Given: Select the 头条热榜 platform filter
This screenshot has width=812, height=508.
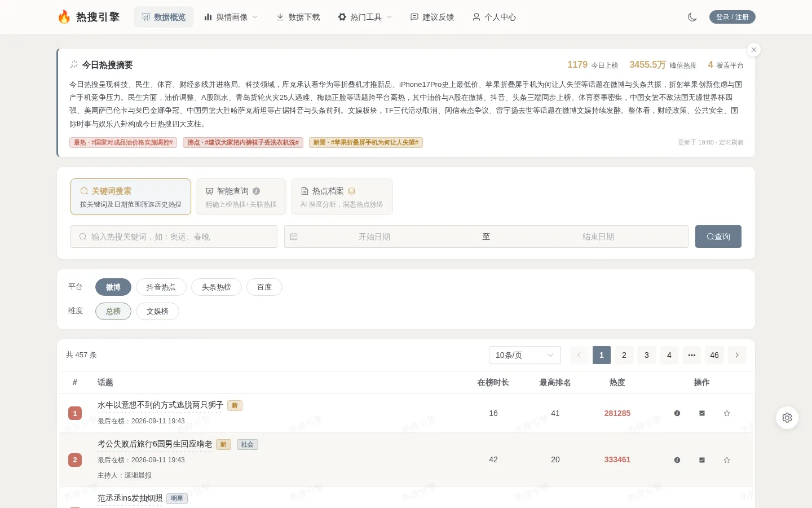Looking at the screenshot, I should [217, 287].
